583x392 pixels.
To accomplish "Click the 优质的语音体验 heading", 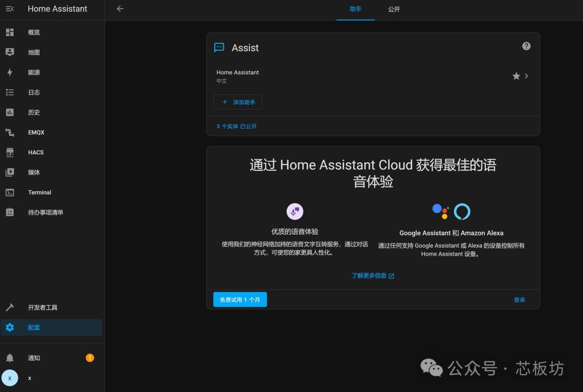I will pyautogui.click(x=295, y=231).
